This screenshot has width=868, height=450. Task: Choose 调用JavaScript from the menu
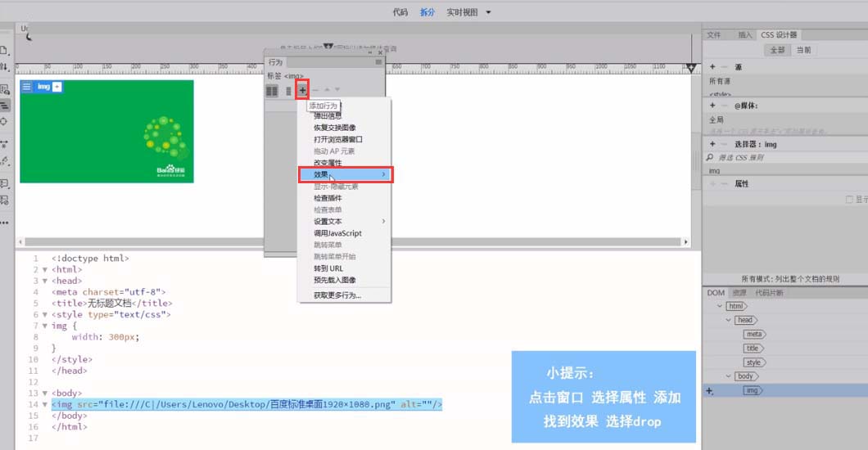(337, 233)
